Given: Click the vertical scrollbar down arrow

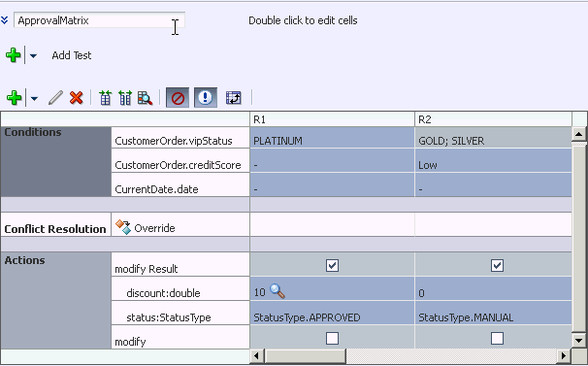Looking at the screenshot, I should pyautogui.click(x=578, y=341).
